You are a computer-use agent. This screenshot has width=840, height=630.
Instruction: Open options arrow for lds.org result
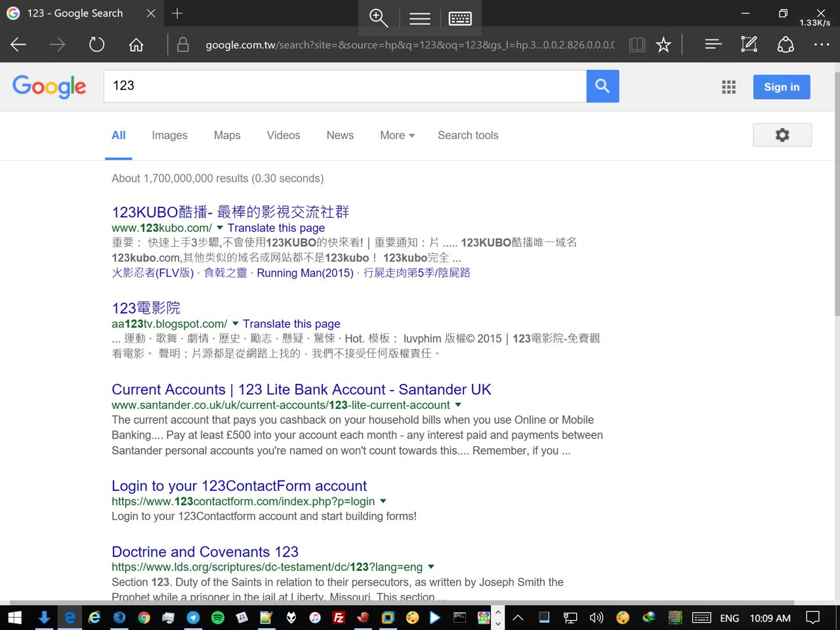431,567
